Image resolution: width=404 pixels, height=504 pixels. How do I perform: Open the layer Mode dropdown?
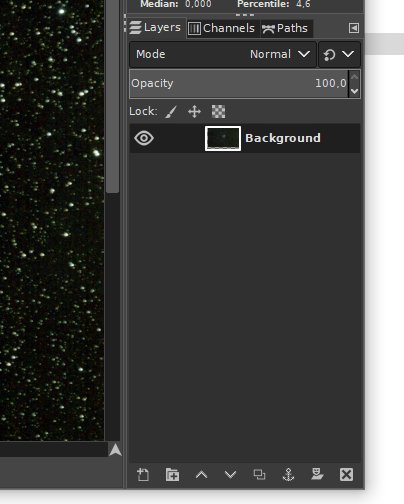(x=223, y=54)
